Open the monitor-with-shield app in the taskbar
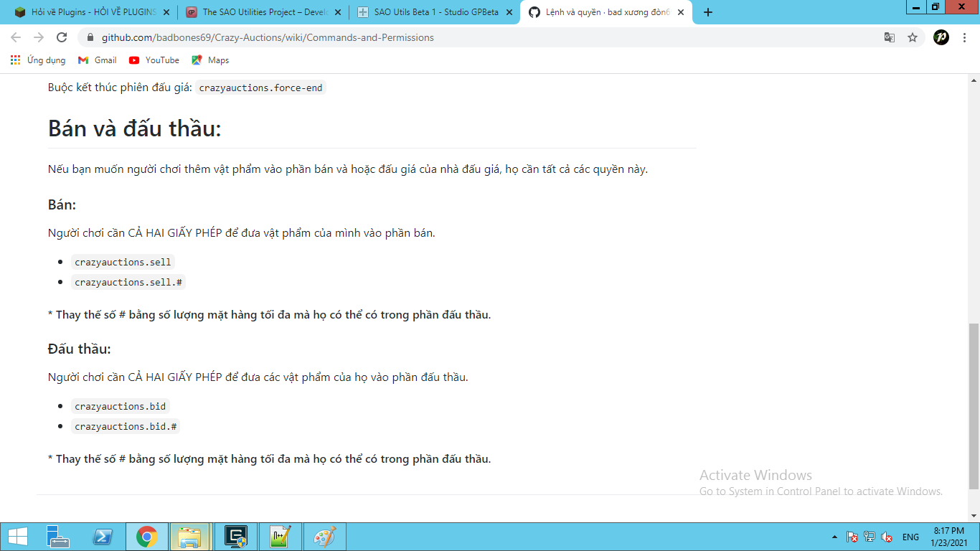 click(236, 537)
